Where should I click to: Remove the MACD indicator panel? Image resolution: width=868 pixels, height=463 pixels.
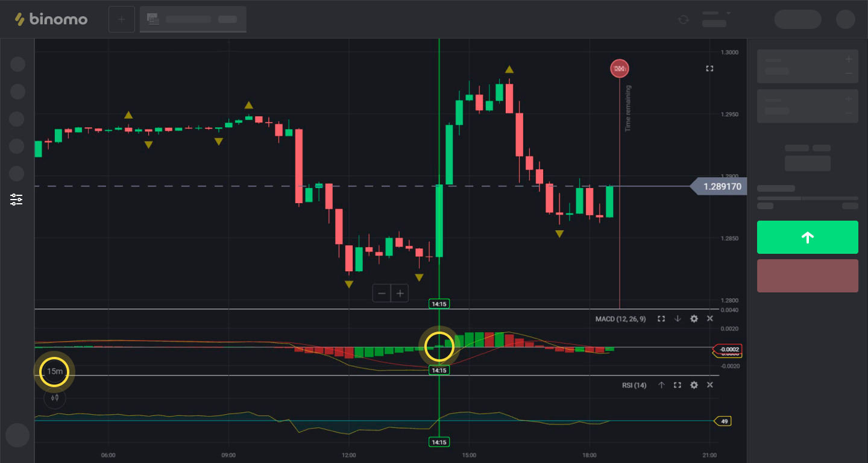pyautogui.click(x=709, y=319)
